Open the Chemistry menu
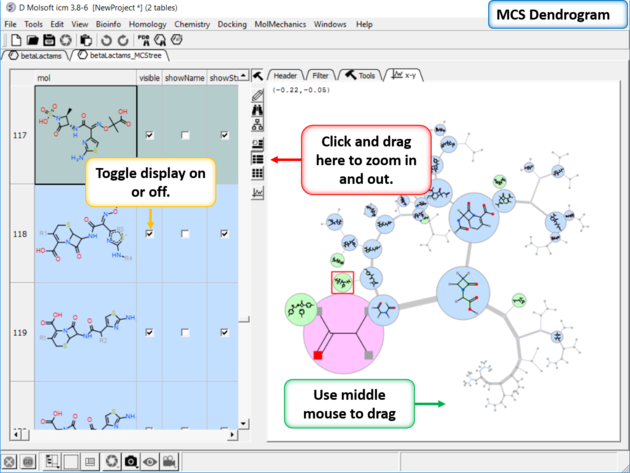The height and width of the screenshot is (473, 630). [x=191, y=23]
